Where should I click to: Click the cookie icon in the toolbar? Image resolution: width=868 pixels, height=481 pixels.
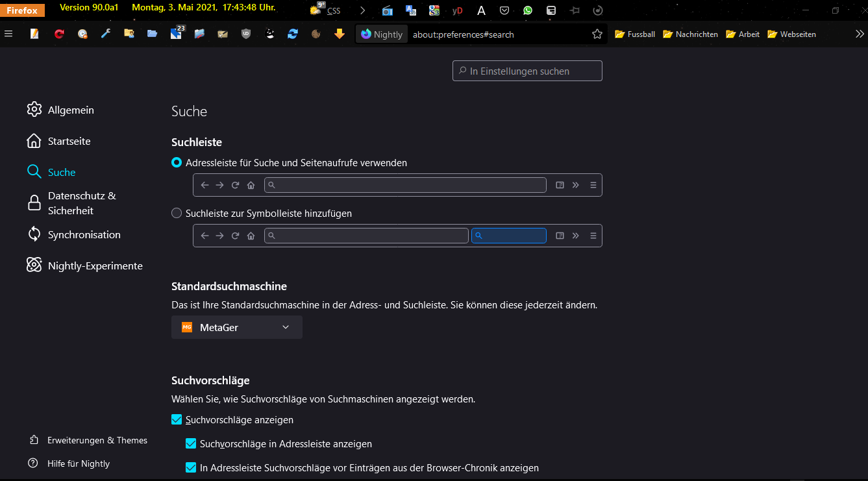click(316, 34)
